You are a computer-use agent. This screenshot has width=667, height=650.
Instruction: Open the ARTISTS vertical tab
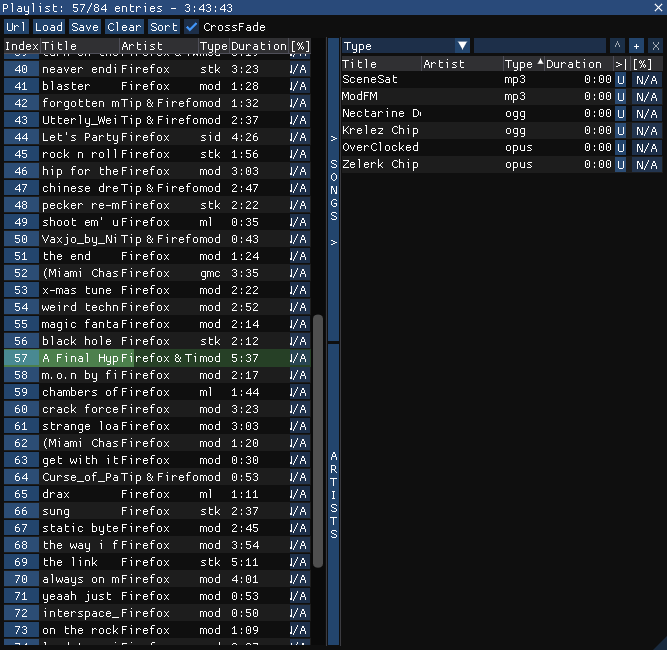(334, 494)
